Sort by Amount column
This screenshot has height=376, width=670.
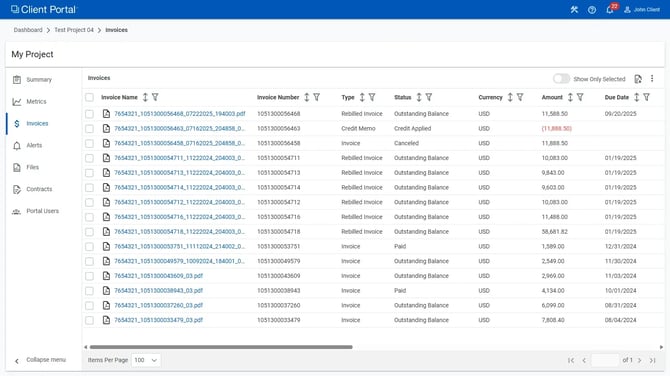pyautogui.click(x=570, y=97)
